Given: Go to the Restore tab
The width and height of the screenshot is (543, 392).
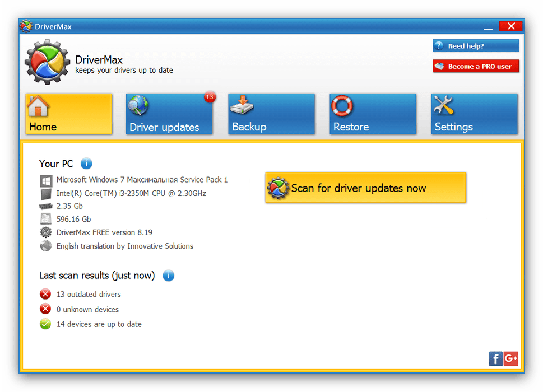Looking at the screenshot, I should coord(373,114).
